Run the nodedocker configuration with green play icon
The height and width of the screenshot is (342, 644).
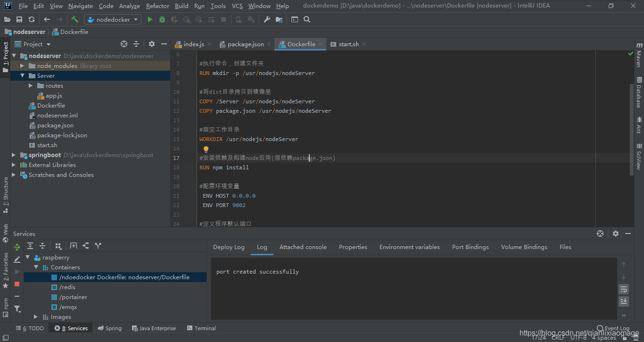click(150, 19)
